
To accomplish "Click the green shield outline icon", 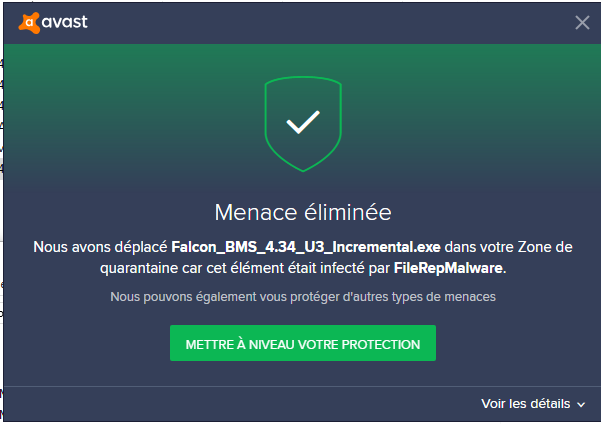I will click(x=303, y=124).
